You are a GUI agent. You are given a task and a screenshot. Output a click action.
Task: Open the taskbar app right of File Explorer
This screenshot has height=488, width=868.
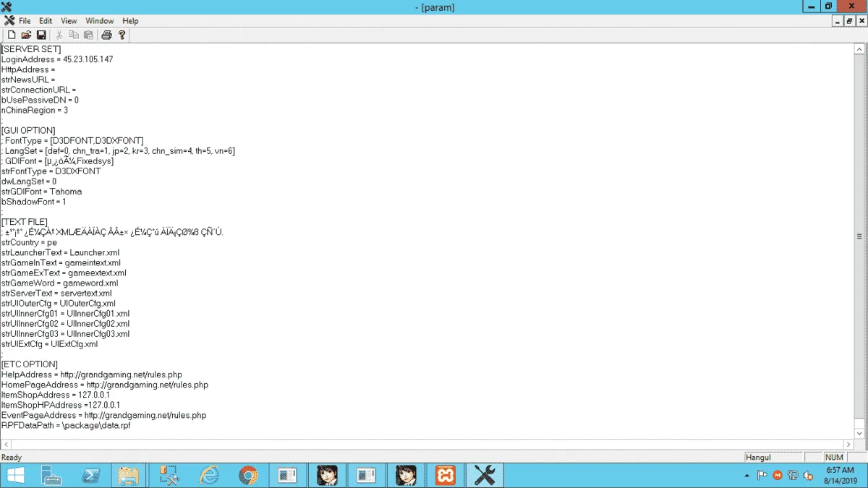[170, 475]
